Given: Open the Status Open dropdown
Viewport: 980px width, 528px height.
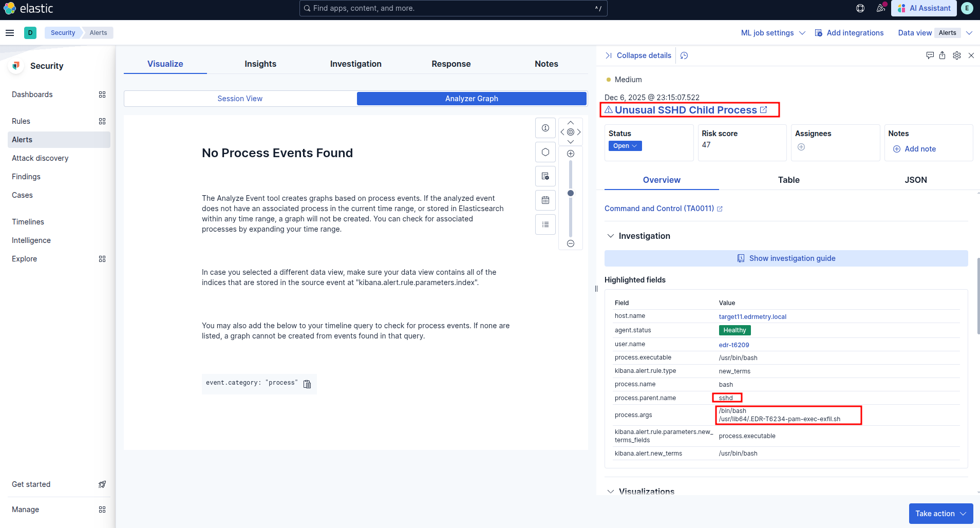Looking at the screenshot, I should click(625, 146).
